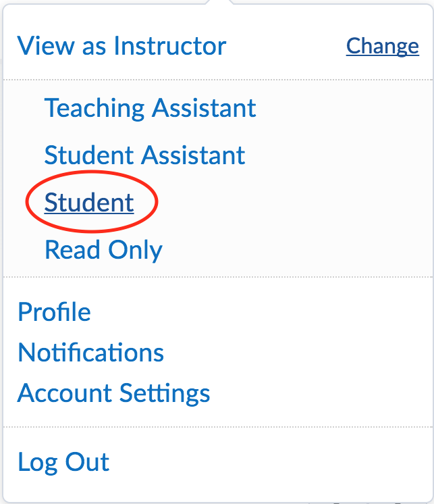Screen dimensions: 434x504
Task: Choose the Student Assistant role
Action: tap(144, 155)
